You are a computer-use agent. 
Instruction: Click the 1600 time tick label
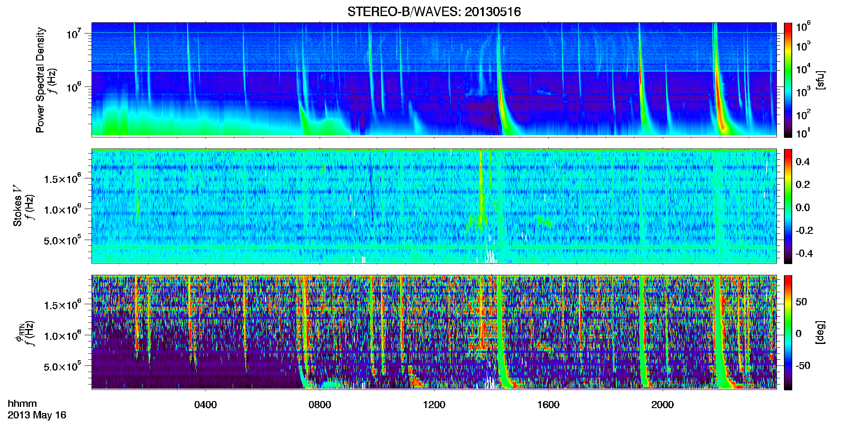click(548, 405)
